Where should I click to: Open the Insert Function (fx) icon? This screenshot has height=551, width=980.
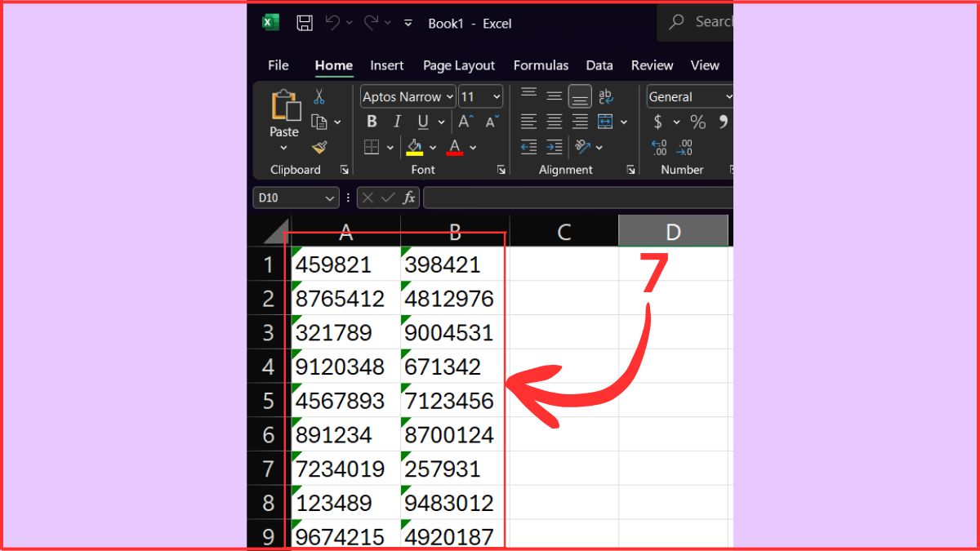pos(408,197)
